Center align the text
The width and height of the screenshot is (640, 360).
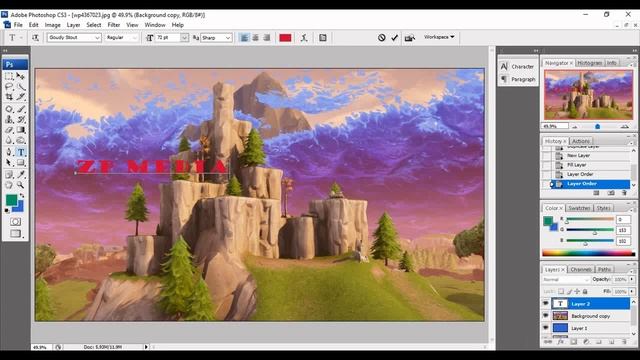pyautogui.click(x=256, y=38)
